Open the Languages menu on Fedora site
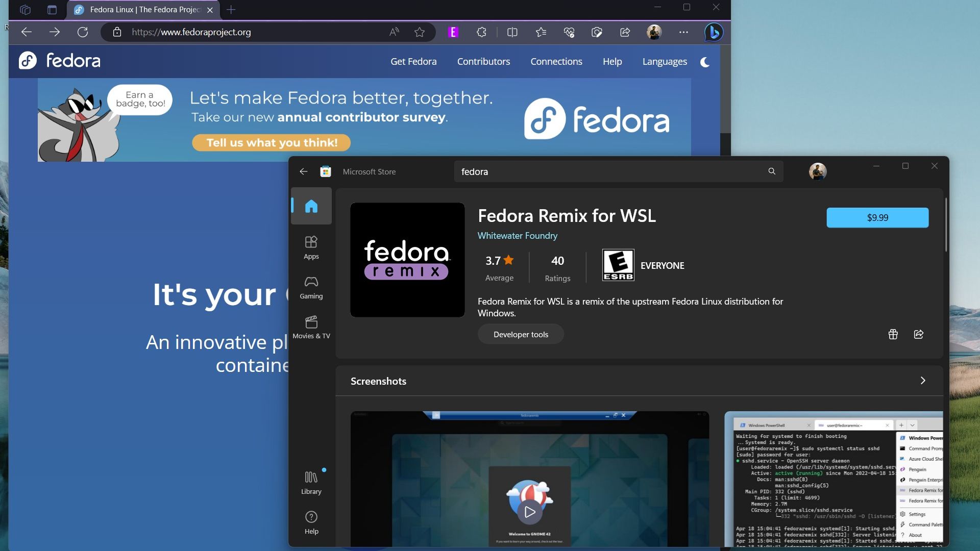The width and height of the screenshot is (980, 551). point(665,62)
